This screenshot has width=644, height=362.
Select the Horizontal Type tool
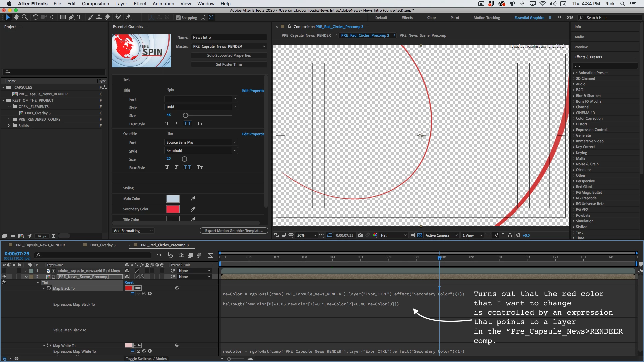point(80,17)
